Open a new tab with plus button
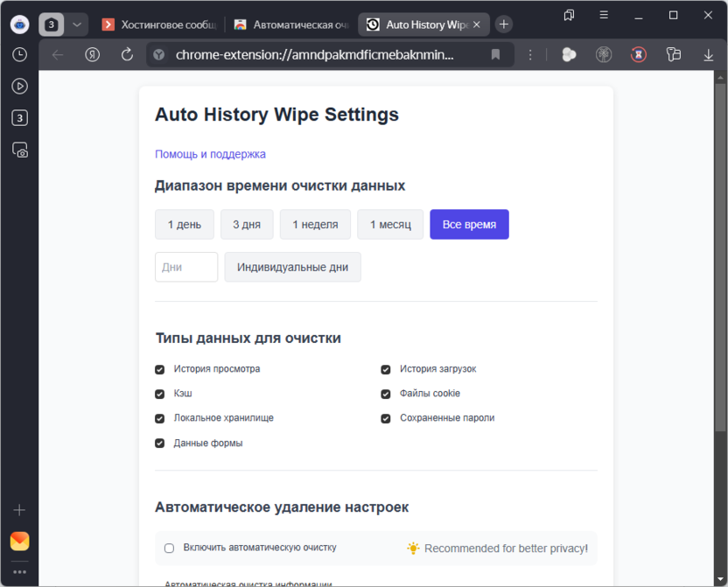 [x=504, y=24]
